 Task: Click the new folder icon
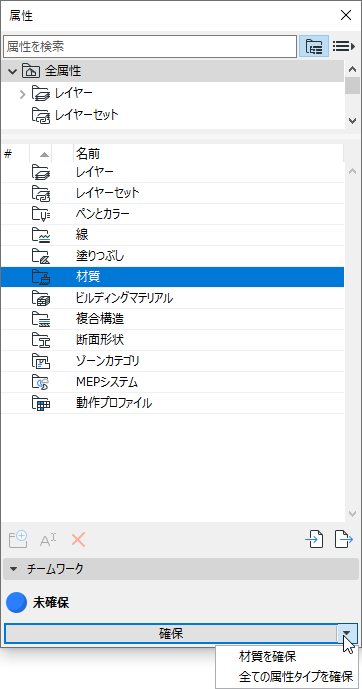click(x=18, y=539)
